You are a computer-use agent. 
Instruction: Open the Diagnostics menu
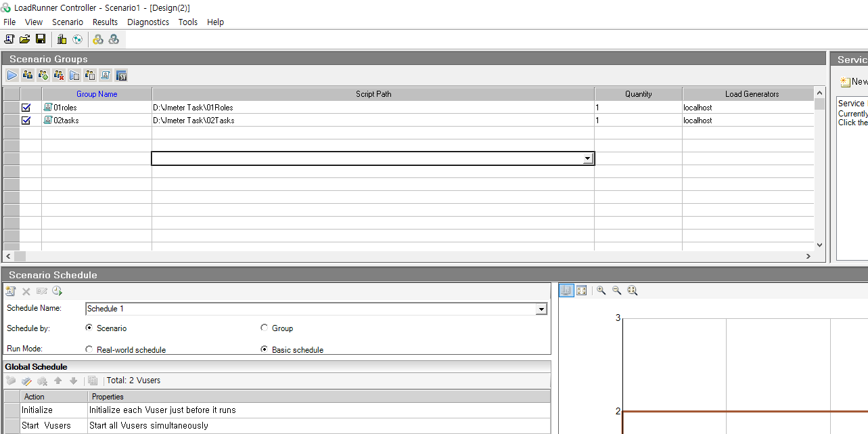point(148,22)
